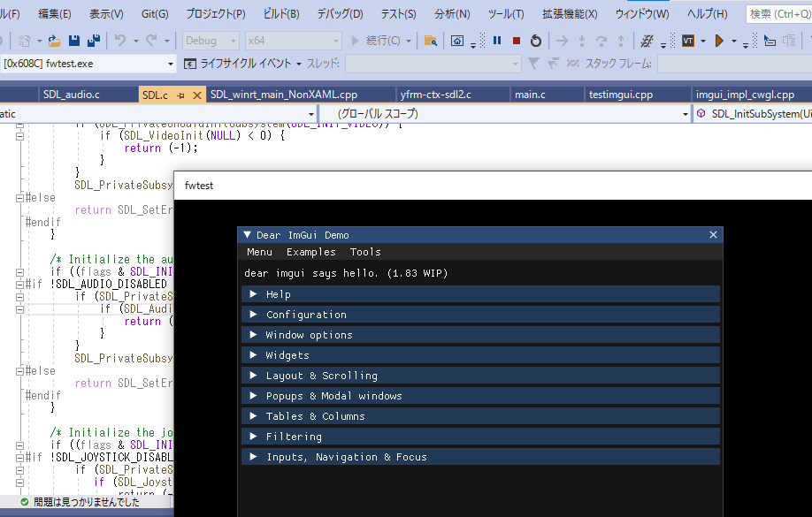The image size is (812, 517).
Task: Collapse the Dear ImGui Demo window triangle
Action: 247,235
